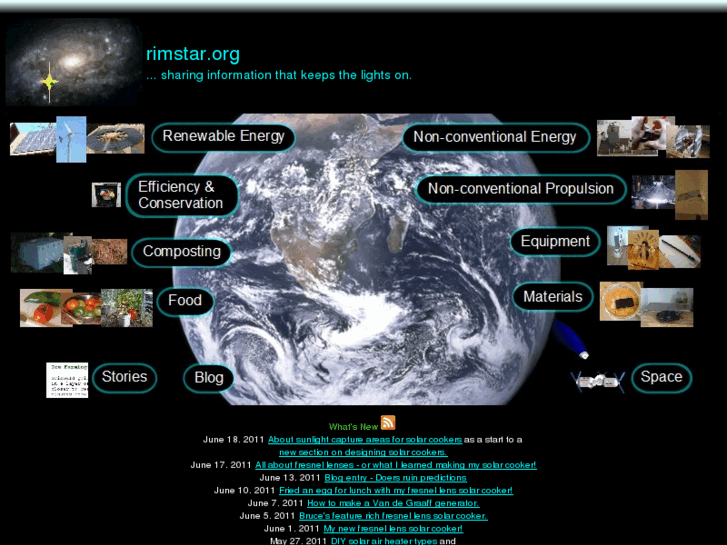Click the RSS feed icon beside What's New
The image size is (727, 545).
click(x=388, y=423)
